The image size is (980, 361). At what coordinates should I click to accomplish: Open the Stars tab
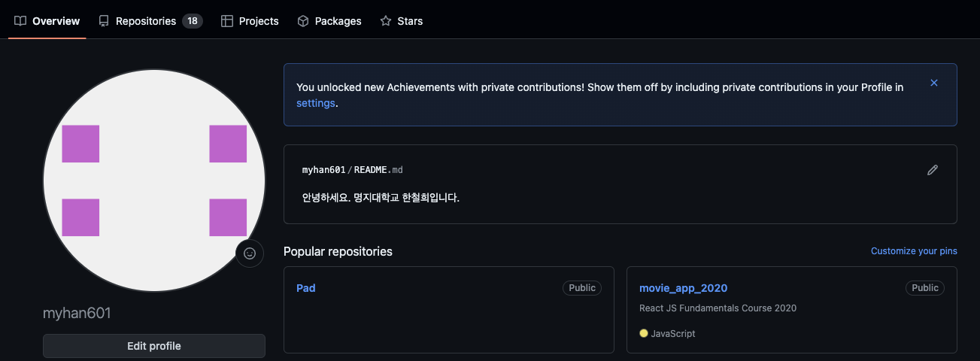402,21
